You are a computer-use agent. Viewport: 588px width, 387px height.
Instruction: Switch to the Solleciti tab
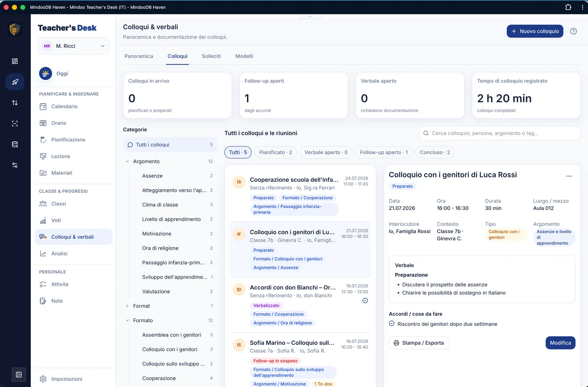(211, 56)
